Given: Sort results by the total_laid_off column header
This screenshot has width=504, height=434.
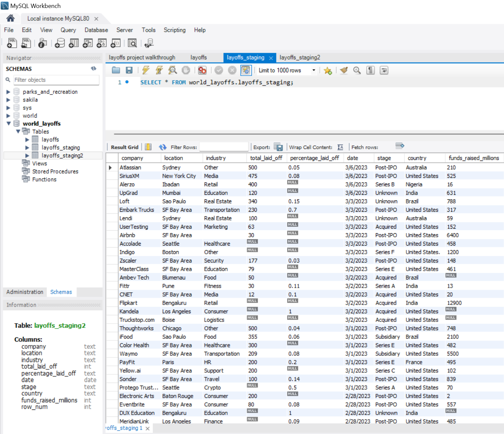Looking at the screenshot, I should (x=266, y=158).
